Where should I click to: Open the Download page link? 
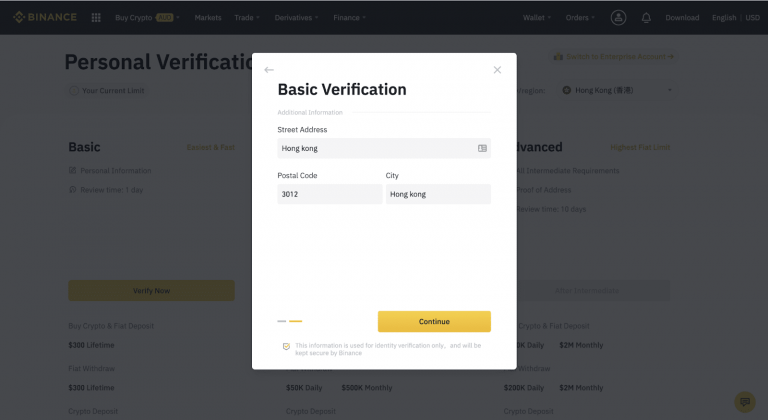[x=682, y=17]
